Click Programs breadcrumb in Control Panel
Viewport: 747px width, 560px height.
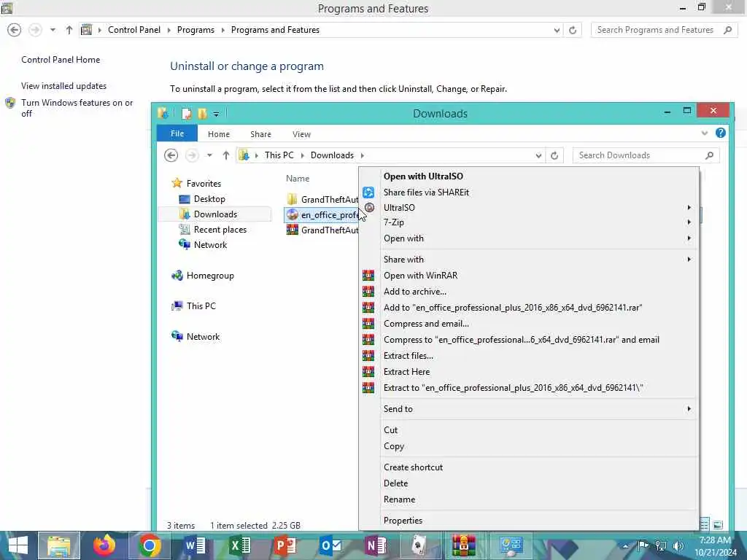pos(196,30)
